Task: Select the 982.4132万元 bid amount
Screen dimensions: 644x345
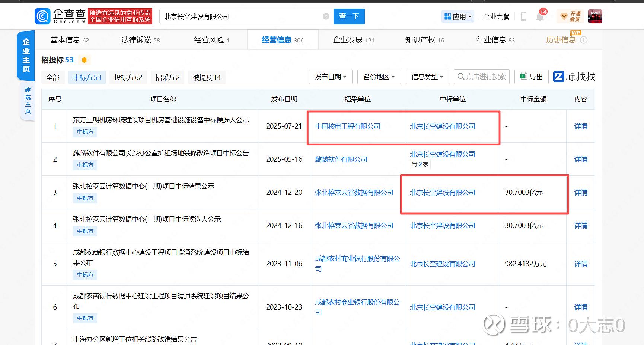Action: (526, 264)
